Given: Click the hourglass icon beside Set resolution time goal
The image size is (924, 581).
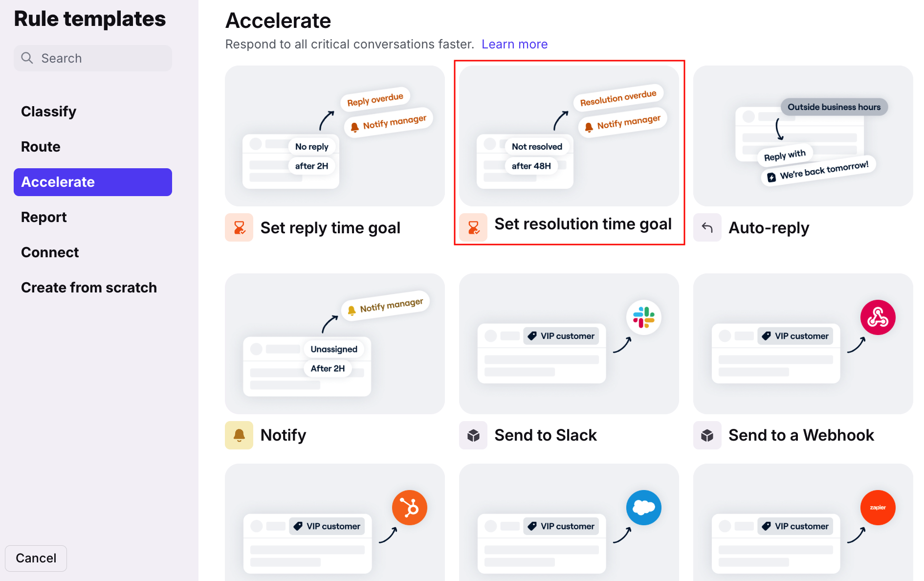Looking at the screenshot, I should click(473, 227).
